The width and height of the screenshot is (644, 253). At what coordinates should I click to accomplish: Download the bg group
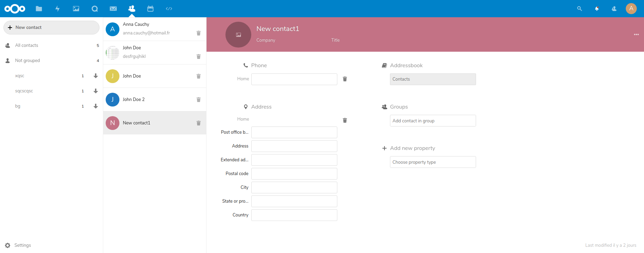click(96, 106)
